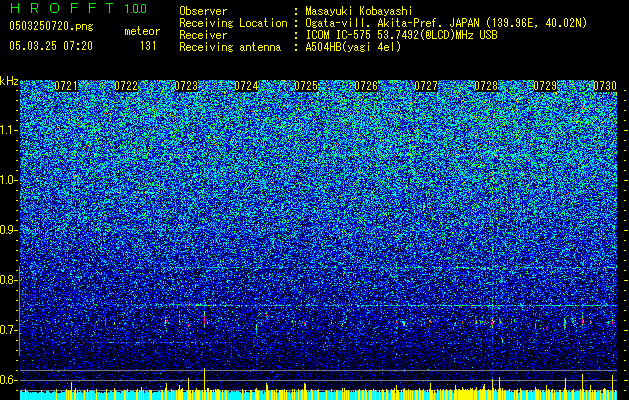This screenshot has width=629, height=400.
Task: Select observer name Masayuki Kobayashi
Action: pos(359,11)
